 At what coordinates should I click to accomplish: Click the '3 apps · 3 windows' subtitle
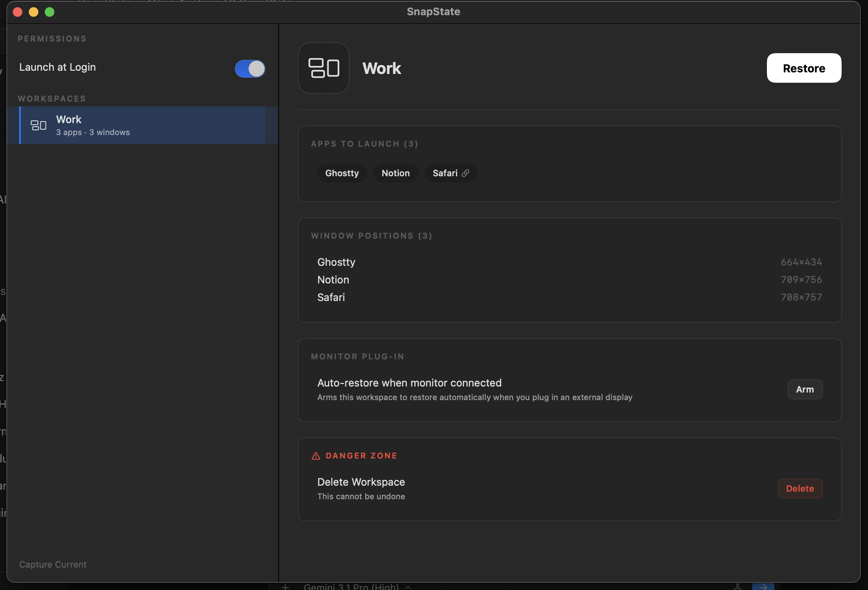click(93, 132)
